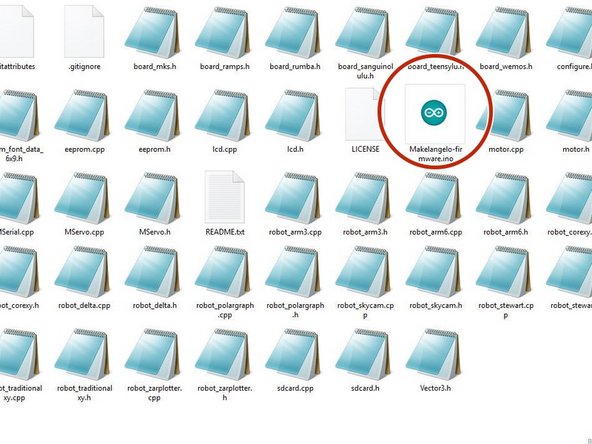Click the sdcard.h file icon
This screenshot has height=444, width=592.
click(x=364, y=355)
